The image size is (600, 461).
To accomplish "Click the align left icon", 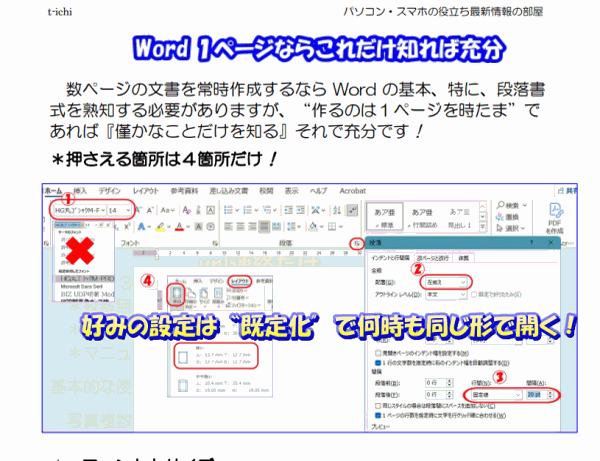I will (228, 226).
